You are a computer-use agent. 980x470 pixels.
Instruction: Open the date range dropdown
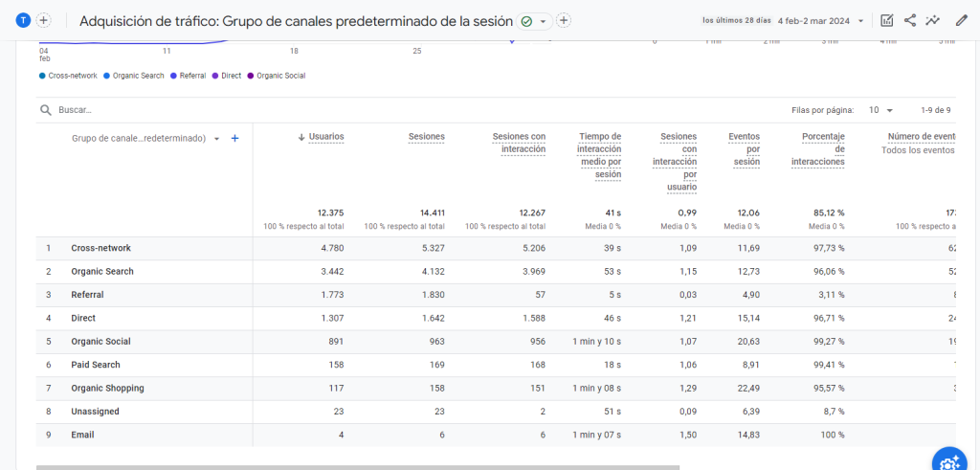[821, 20]
